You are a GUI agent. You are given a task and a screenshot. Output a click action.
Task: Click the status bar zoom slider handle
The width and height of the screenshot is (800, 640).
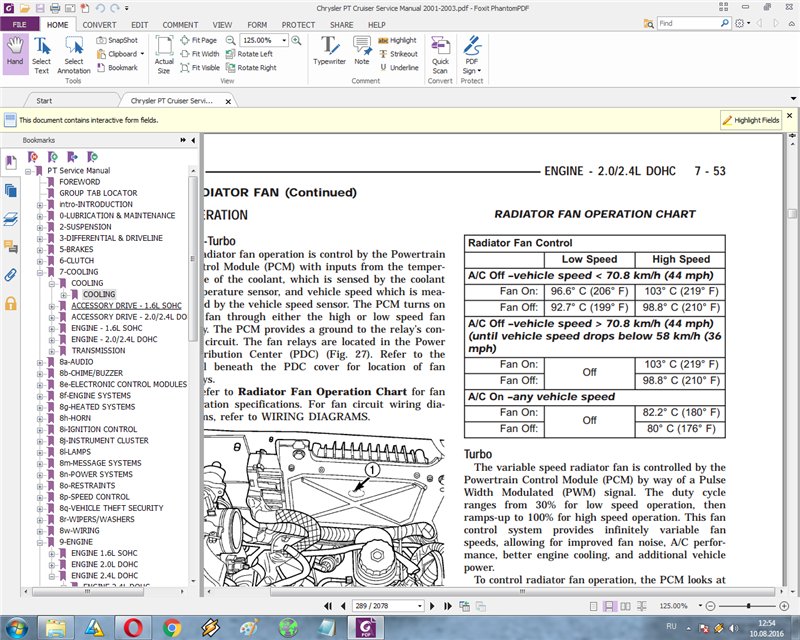(x=748, y=606)
